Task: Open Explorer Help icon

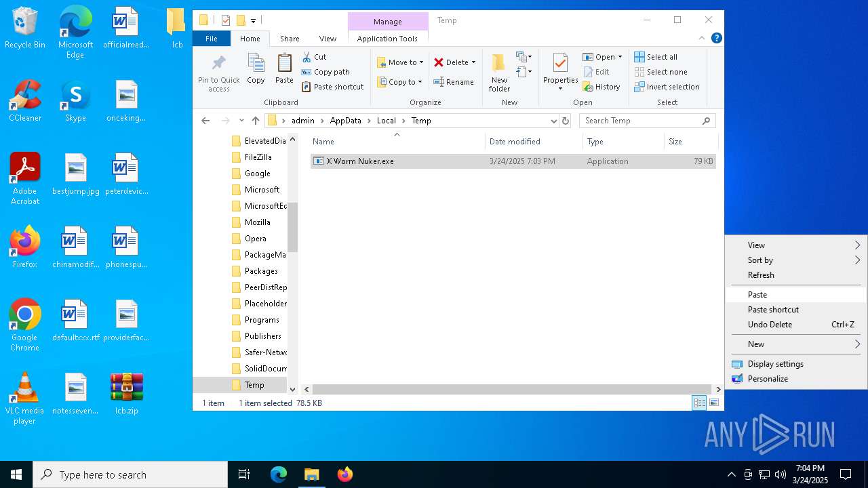Action: coord(716,39)
